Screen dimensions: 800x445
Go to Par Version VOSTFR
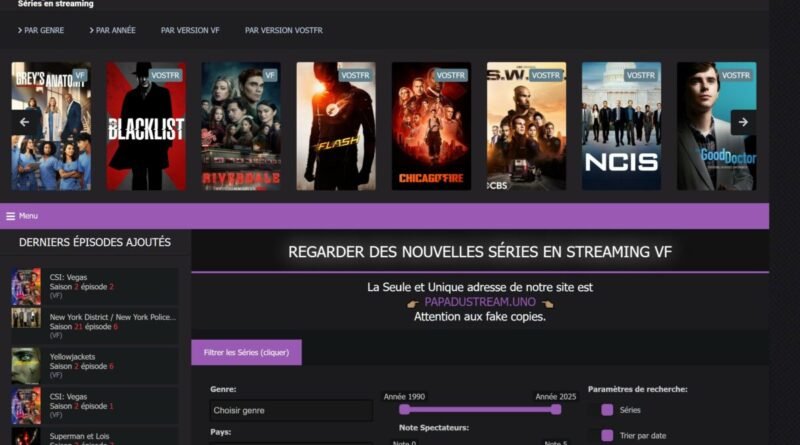click(284, 31)
